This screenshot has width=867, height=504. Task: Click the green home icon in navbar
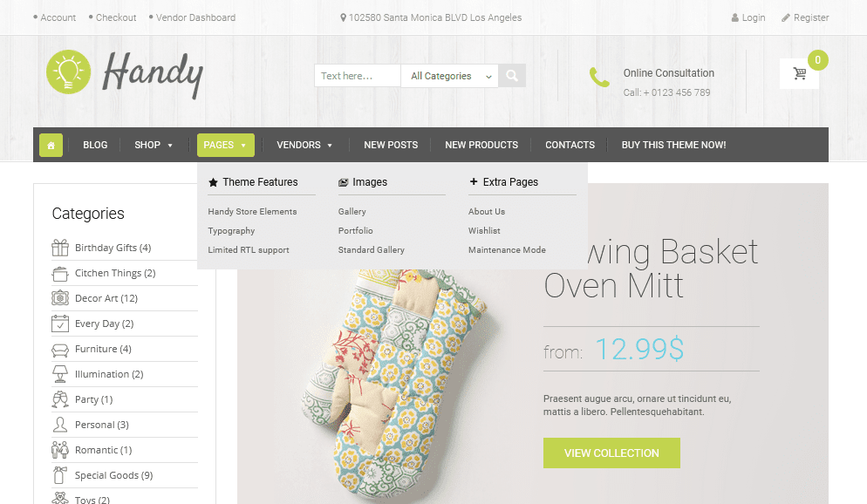[x=51, y=146]
